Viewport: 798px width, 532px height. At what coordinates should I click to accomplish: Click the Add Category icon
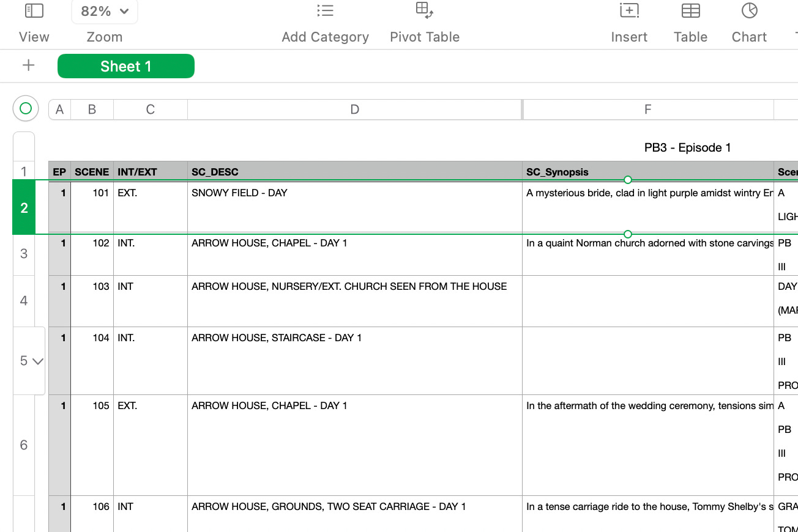point(325,11)
